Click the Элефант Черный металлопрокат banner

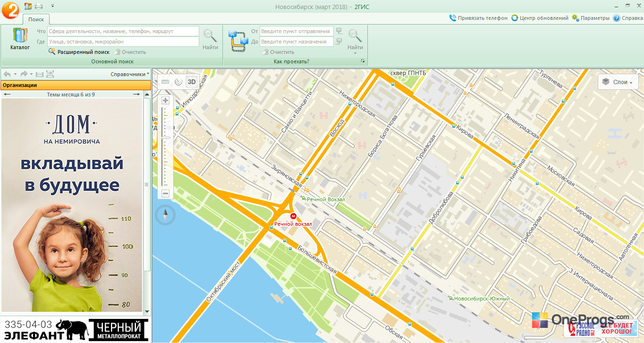[76, 329]
